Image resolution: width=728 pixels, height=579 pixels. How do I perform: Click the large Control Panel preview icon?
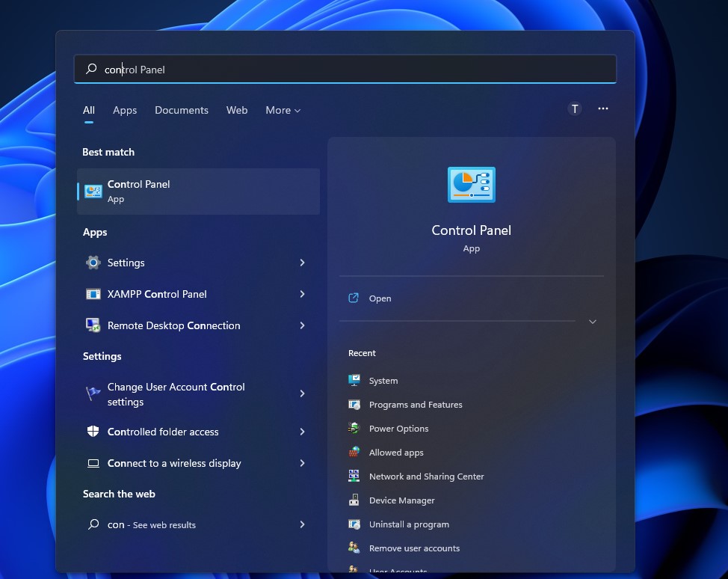pyautogui.click(x=471, y=185)
